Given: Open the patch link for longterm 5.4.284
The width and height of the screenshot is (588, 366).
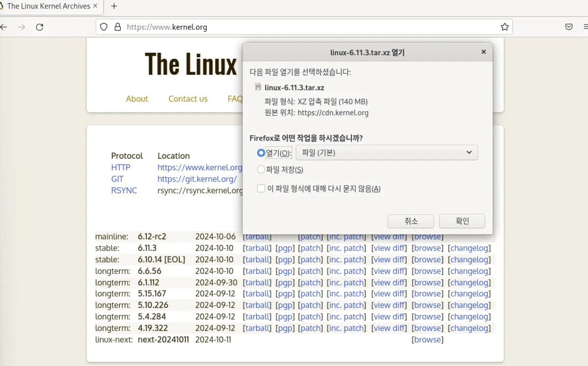Looking at the screenshot, I should click(311, 316).
